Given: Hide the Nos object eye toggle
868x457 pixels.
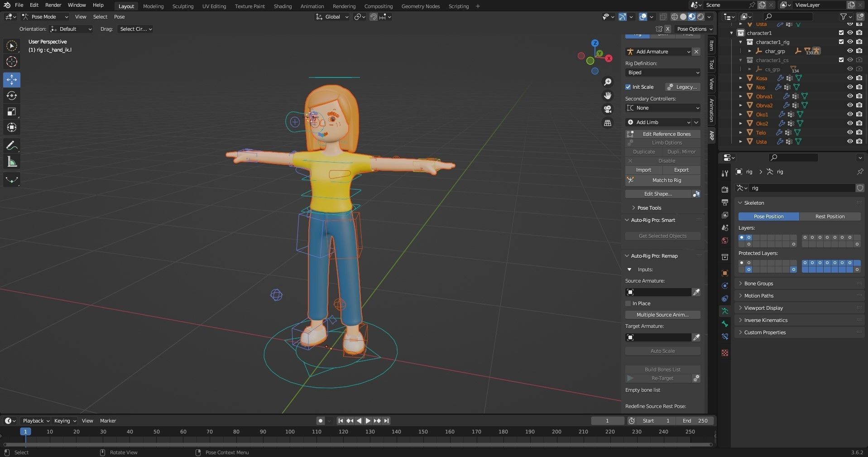Looking at the screenshot, I should pyautogui.click(x=850, y=87).
